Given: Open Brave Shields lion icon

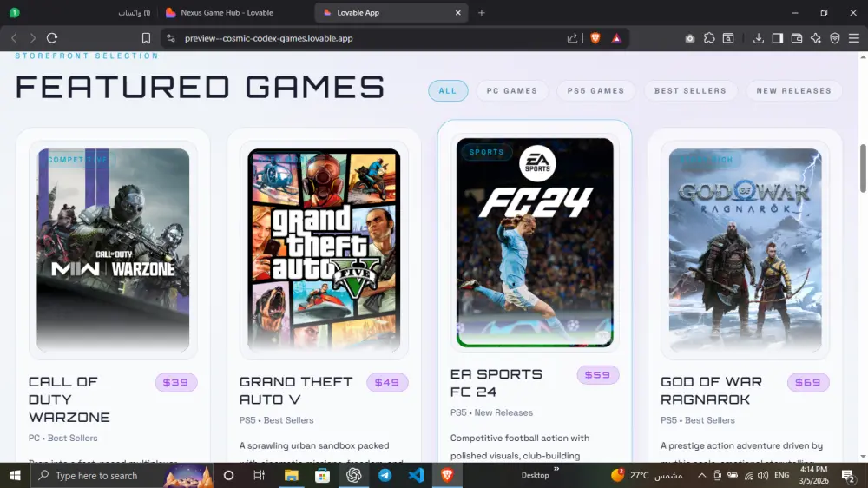Looking at the screenshot, I should tap(595, 38).
